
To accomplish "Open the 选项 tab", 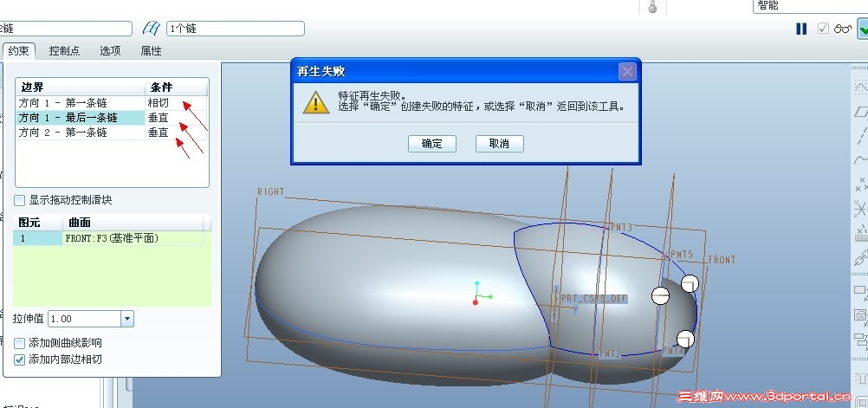I will point(110,51).
